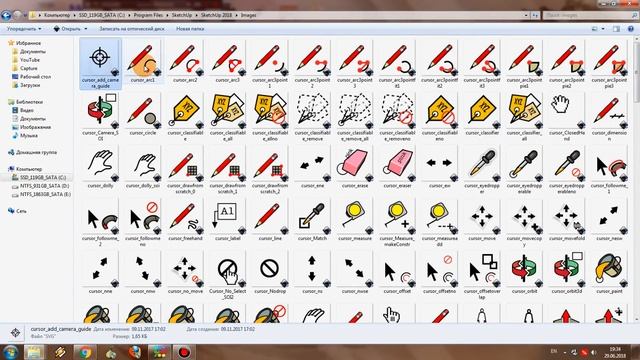The height and width of the screenshot is (360, 640).
Task: Select the cursor_classifier tag icon
Action: [x=482, y=111]
